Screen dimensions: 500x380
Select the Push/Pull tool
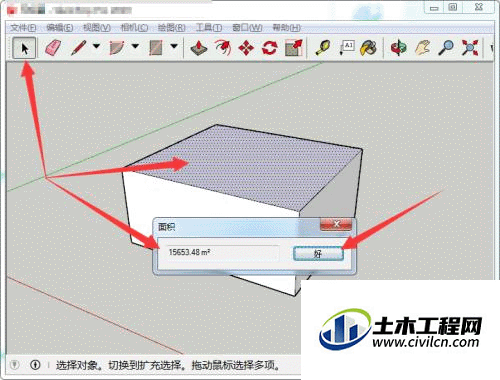199,48
